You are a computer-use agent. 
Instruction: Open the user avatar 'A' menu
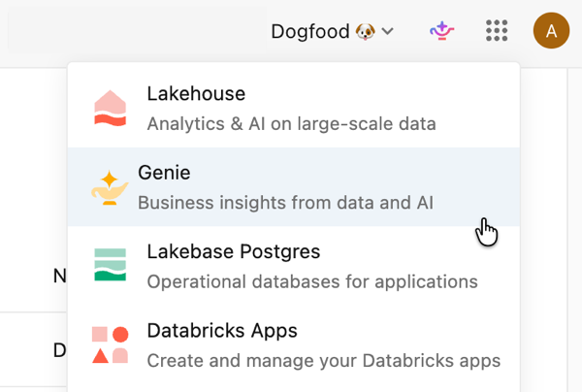pos(551,30)
